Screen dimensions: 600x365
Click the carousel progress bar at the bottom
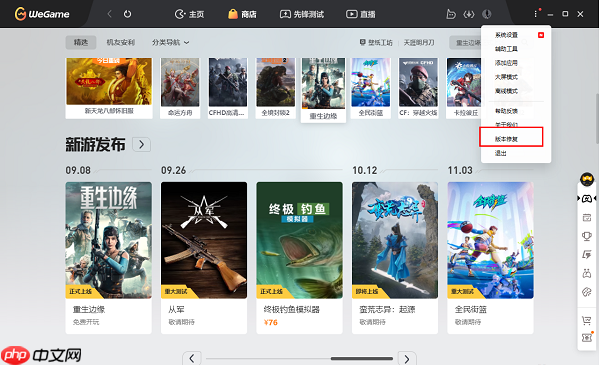(x=299, y=359)
